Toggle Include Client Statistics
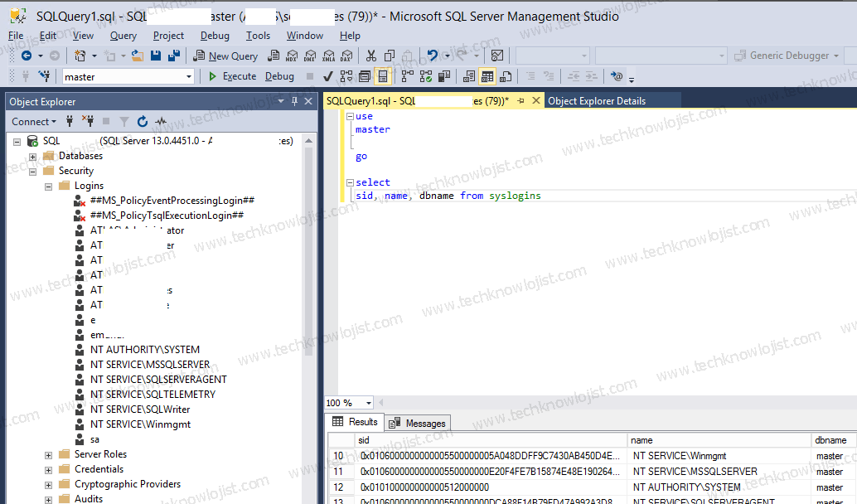Image resolution: width=857 pixels, height=504 pixels. 444,76
